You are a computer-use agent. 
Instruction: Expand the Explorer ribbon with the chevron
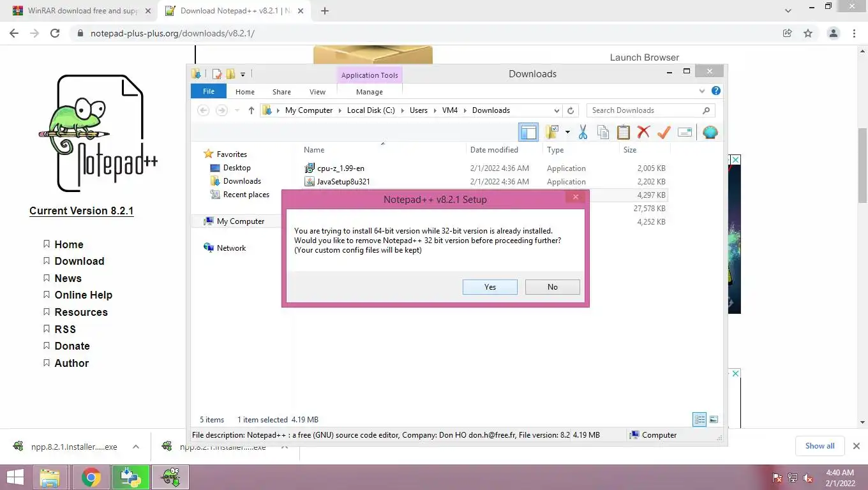tap(702, 91)
